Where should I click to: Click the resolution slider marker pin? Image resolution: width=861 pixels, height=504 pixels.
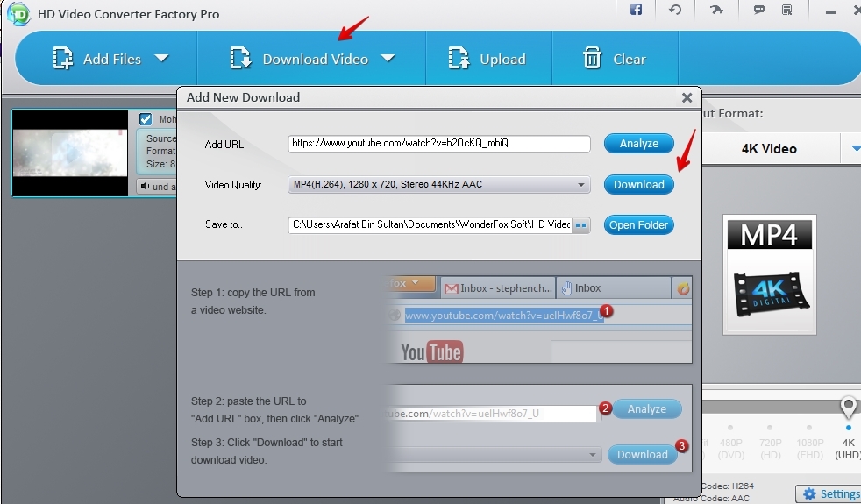[849, 408]
